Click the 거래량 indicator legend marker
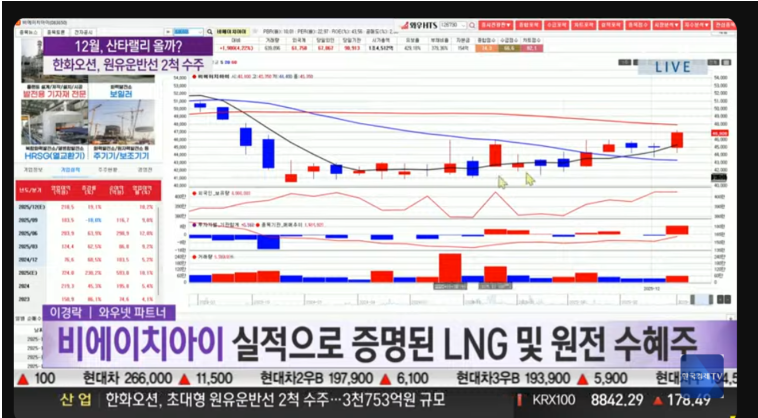The width and height of the screenshot is (758, 418). click(x=195, y=256)
